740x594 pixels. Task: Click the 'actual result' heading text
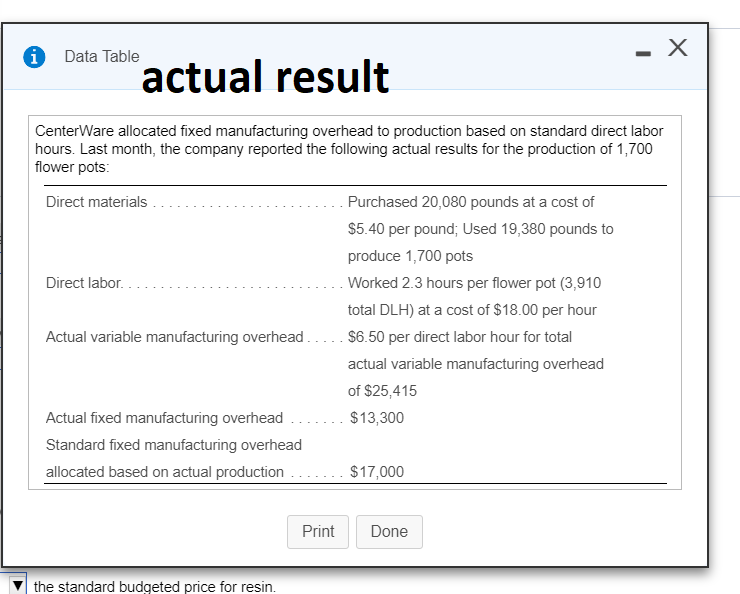(x=265, y=76)
